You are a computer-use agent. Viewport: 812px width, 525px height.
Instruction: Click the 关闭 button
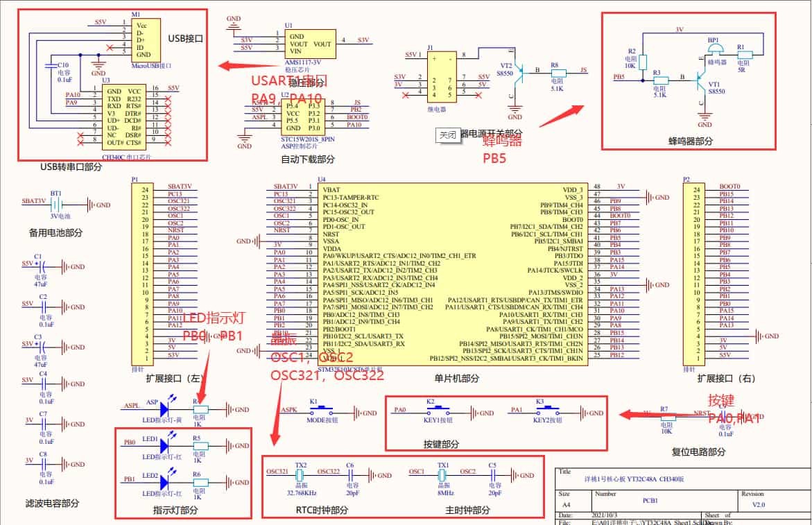point(448,135)
